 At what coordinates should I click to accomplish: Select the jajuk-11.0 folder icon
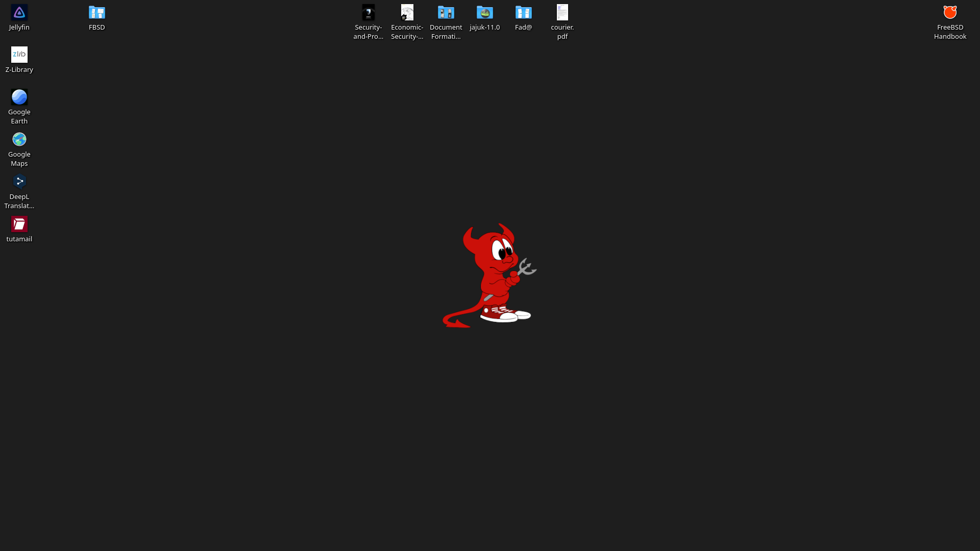tap(484, 12)
